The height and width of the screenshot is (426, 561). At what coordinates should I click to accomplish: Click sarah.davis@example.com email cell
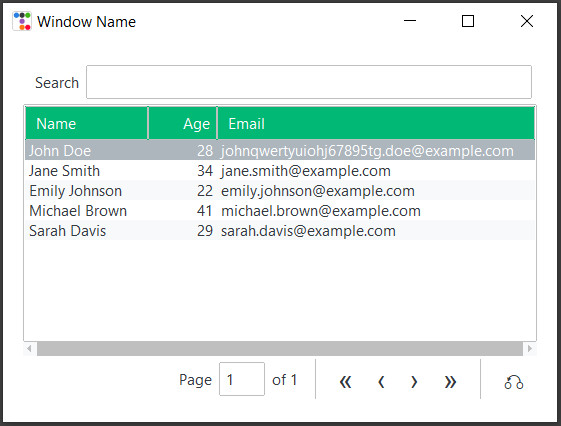click(376, 231)
